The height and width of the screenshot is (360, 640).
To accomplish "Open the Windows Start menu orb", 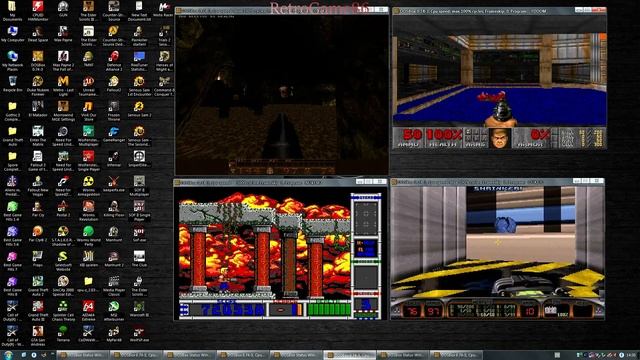I will coord(8,355).
